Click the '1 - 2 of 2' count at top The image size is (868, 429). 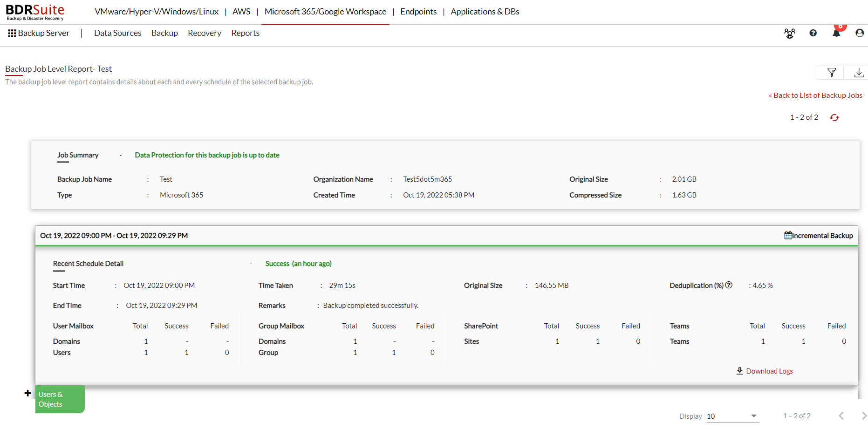(804, 117)
